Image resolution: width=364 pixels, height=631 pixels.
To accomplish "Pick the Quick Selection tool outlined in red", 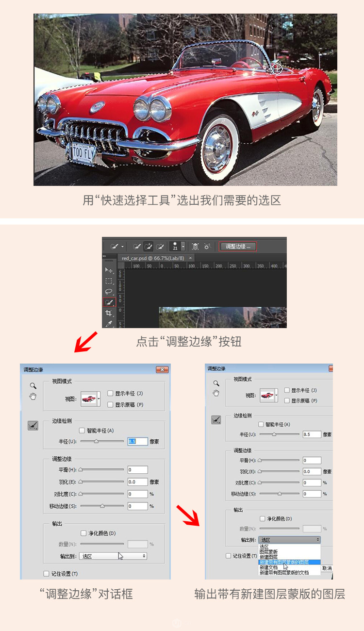I will click(x=109, y=302).
